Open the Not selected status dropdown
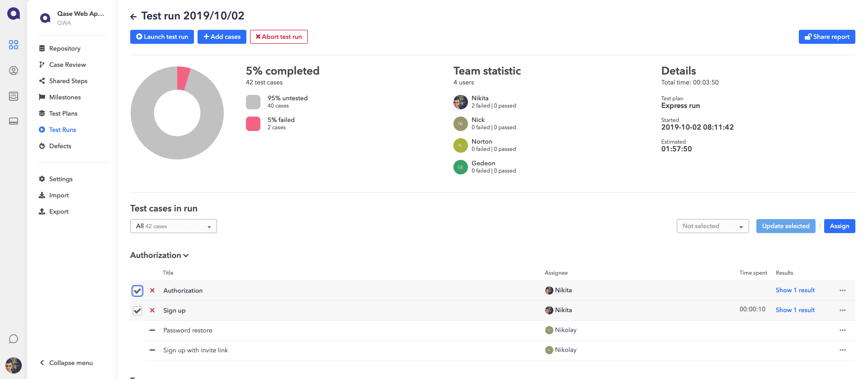This screenshot has width=868, height=379. point(712,226)
